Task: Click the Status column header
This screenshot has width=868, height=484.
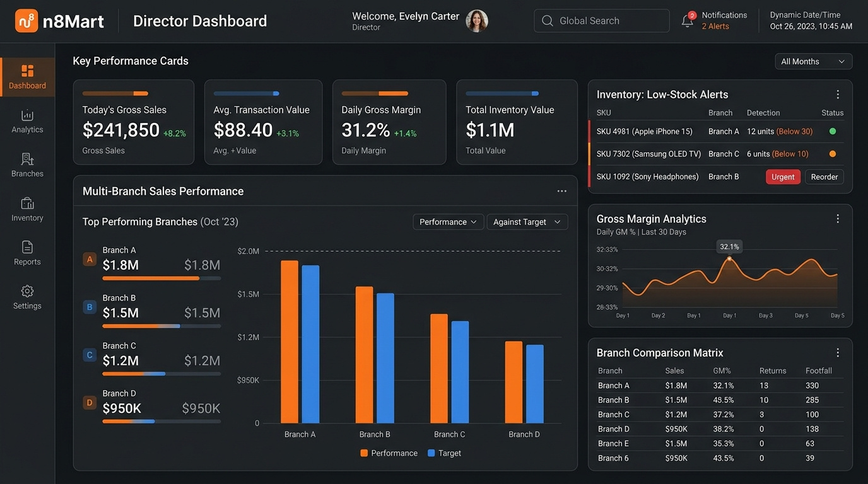Action: [x=833, y=113]
